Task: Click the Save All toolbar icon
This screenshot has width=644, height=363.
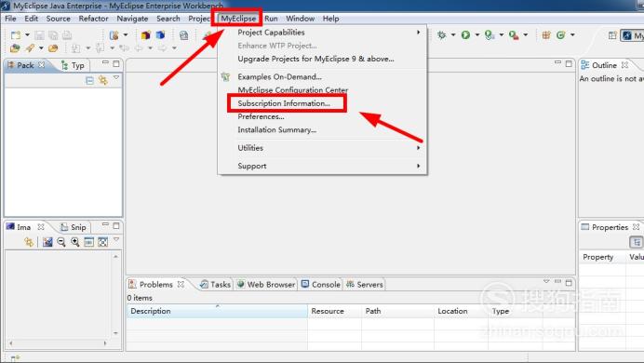Action: tap(53, 35)
